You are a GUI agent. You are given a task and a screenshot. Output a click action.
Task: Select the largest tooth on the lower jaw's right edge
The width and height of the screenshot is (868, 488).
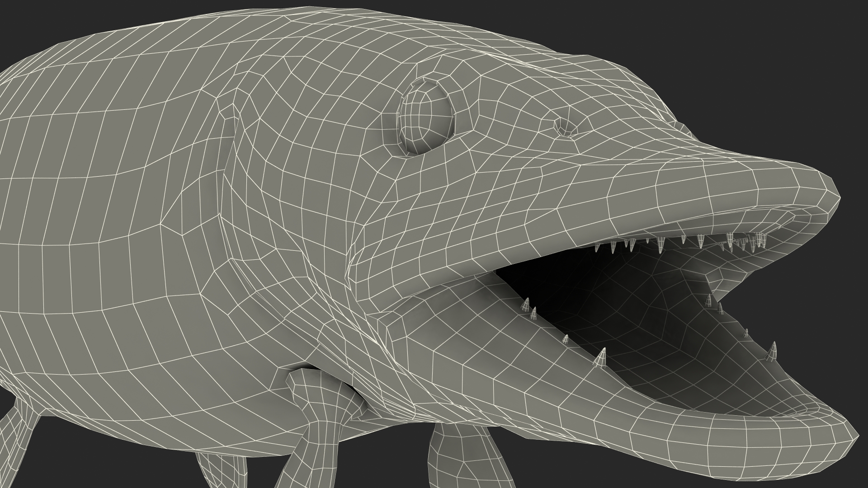pos(772,352)
